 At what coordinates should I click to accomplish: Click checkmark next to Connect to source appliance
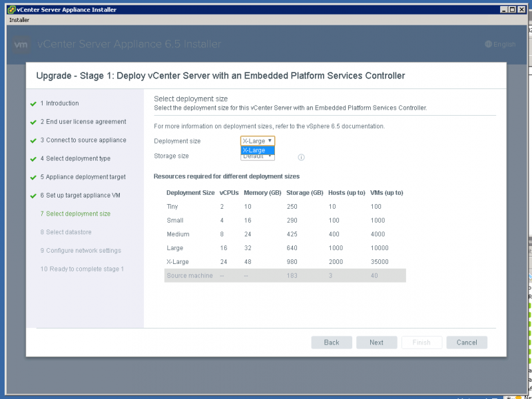coord(33,140)
